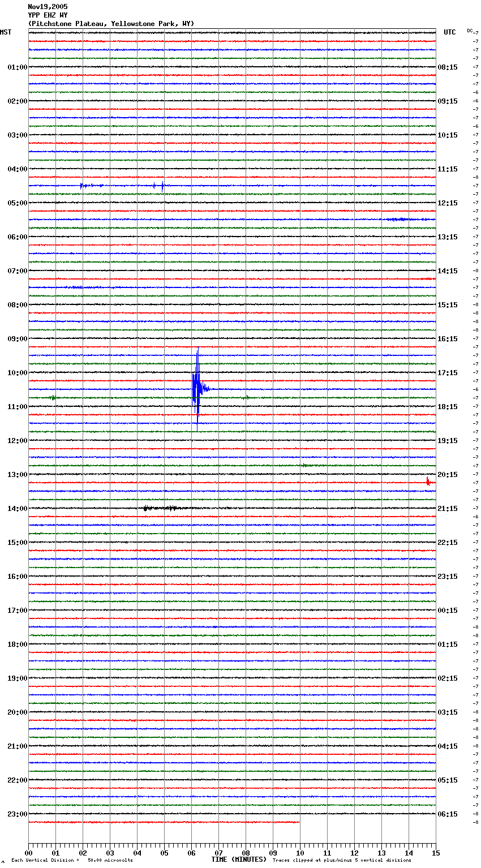This screenshot has height=868, width=481.
Task: Click the 05:15 UTC time label
Action: click(x=448, y=780)
